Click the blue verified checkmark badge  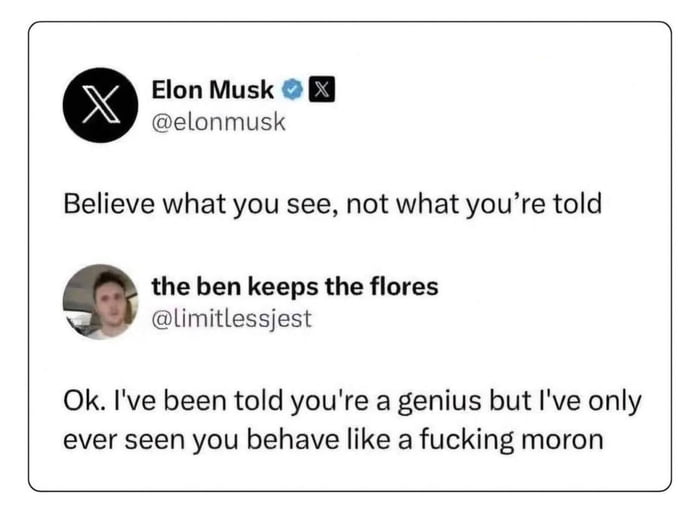(x=291, y=91)
